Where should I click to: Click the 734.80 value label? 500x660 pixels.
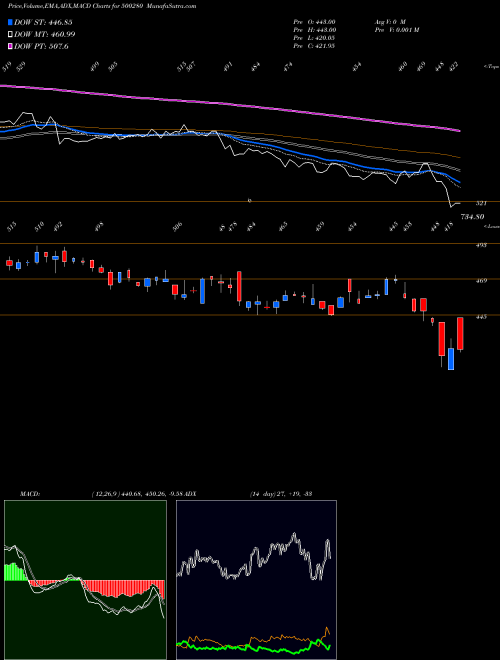pyautogui.click(x=472, y=217)
